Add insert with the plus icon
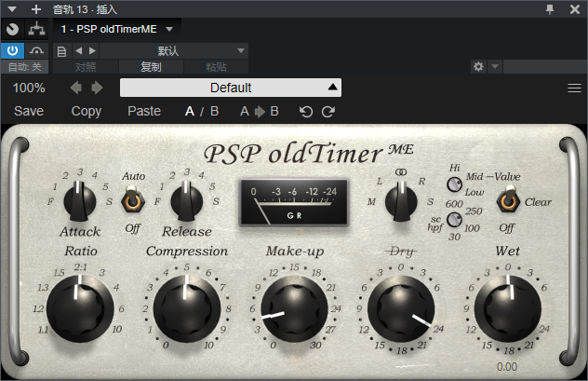Image resolution: width=588 pixels, height=381 pixels. [x=36, y=9]
